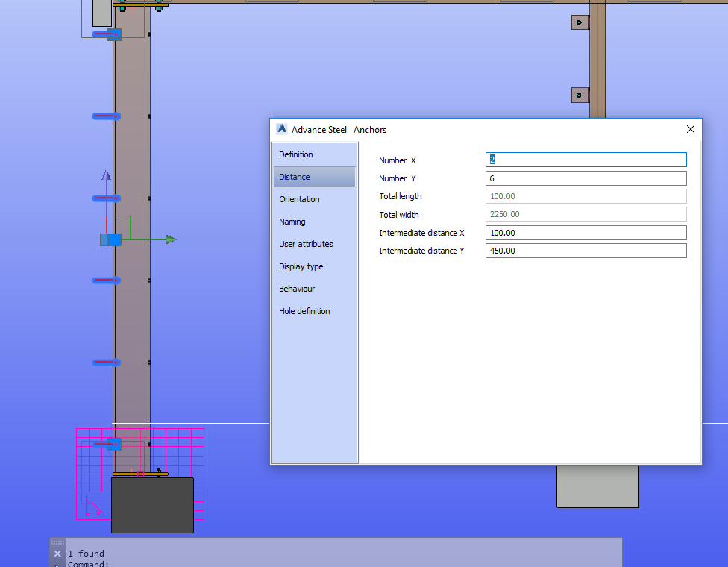
Task: Click the Number X input field
Action: [x=586, y=160]
